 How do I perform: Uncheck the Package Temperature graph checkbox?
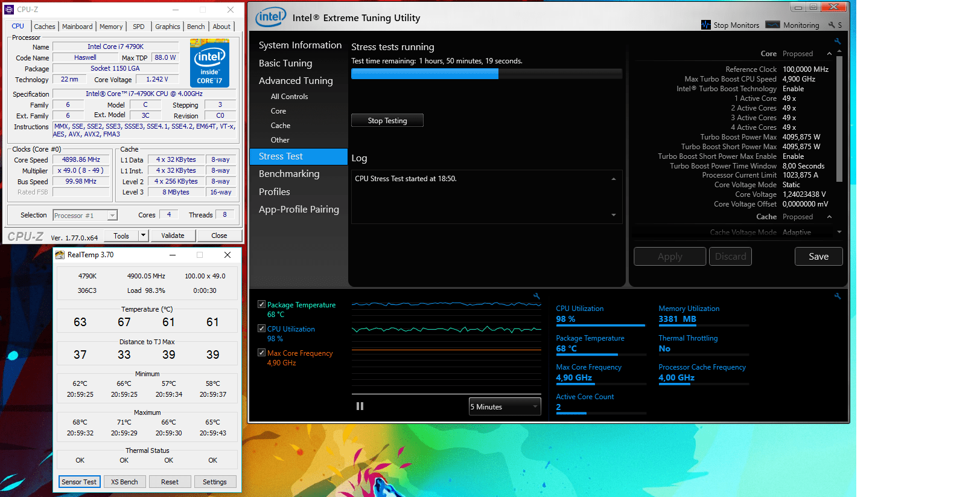click(261, 304)
